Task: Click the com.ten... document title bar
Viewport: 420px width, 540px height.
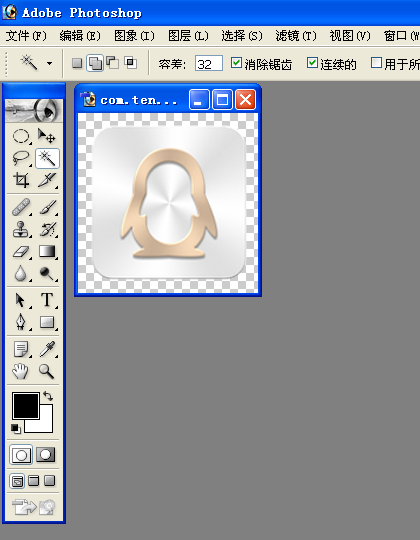Action: [138, 100]
